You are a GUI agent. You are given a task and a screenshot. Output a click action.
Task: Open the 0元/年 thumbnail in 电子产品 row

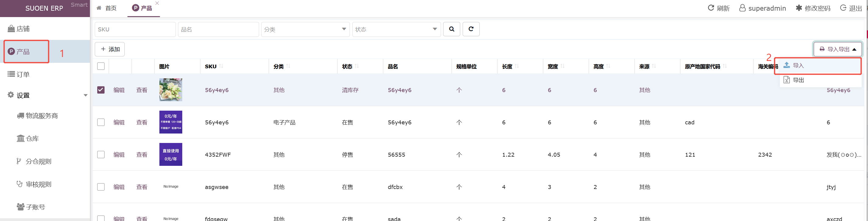tap(171, 122)
